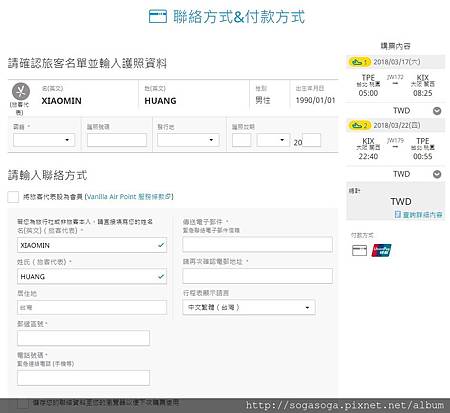Click the postal code input field

click(x=83, y=338)
